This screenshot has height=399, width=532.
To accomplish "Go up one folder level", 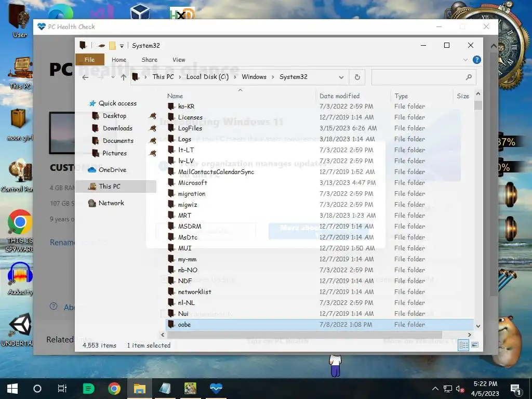I will (124, 77).
